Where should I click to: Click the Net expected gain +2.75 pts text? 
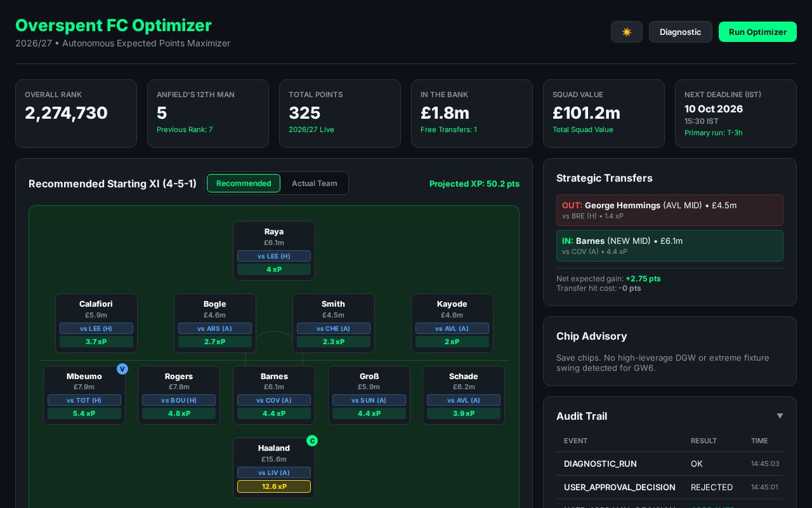tap(608, 279)
